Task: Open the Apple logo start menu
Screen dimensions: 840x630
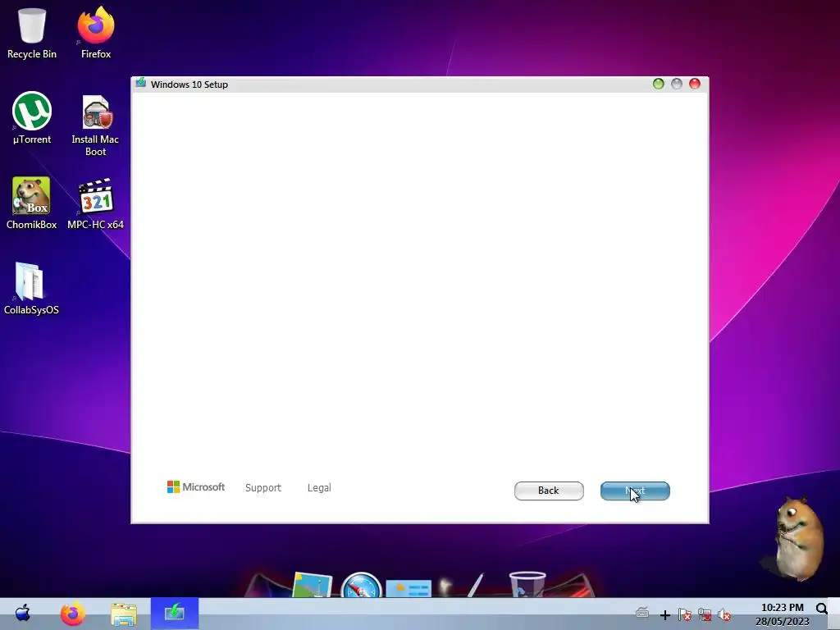Action: pyautogui.click(x=22, y=613)
